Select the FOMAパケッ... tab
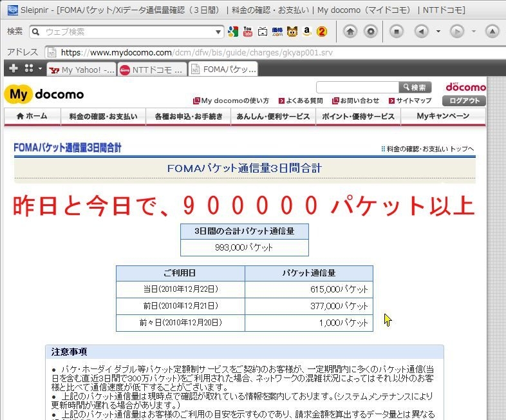The width and height of the screenshot is (506, 420). [x=223, y=69]
